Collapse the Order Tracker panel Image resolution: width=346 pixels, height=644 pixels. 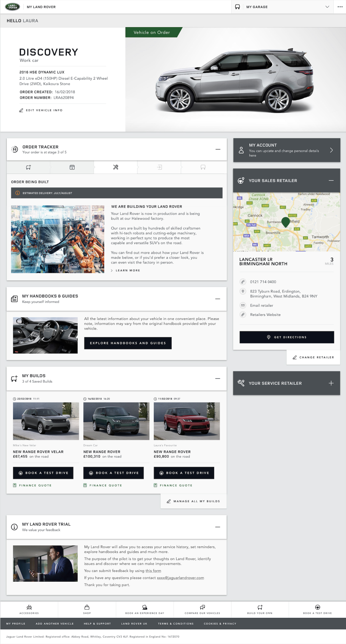tap(218, 149)
